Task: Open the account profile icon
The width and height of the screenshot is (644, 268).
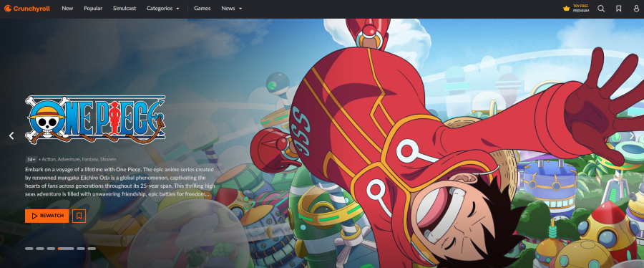Action: click(x=636, y=9)
